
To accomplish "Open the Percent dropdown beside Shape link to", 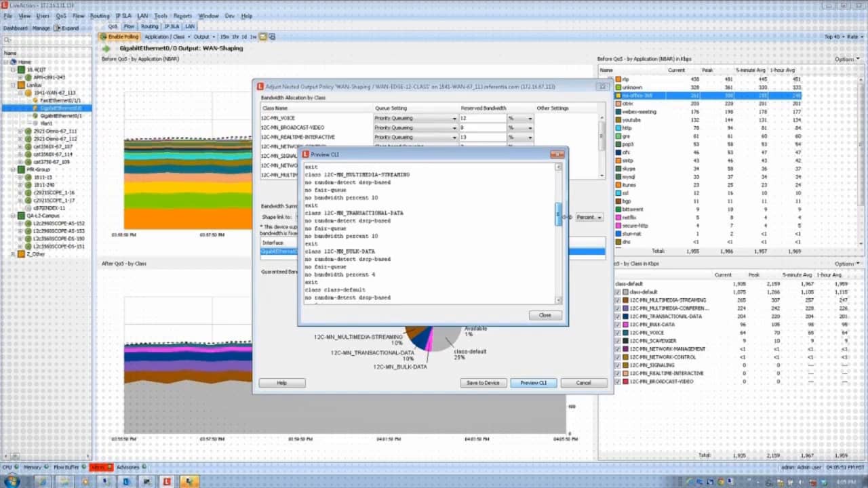I will click(x=589, y=217).
